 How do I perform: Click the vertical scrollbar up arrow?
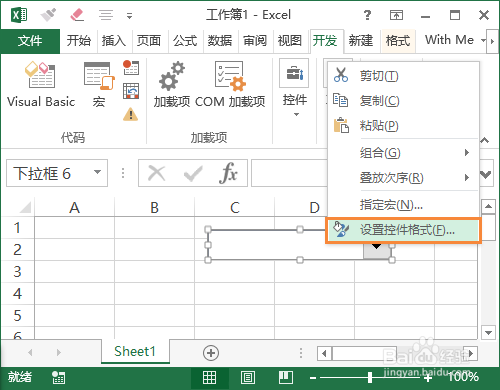click(x=488, y=206)
